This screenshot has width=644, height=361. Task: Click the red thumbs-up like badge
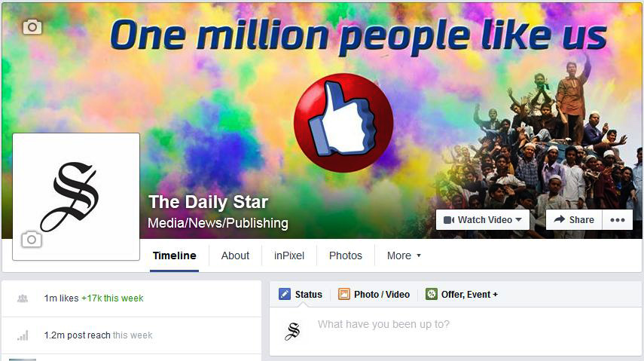[x=343, y=123]
